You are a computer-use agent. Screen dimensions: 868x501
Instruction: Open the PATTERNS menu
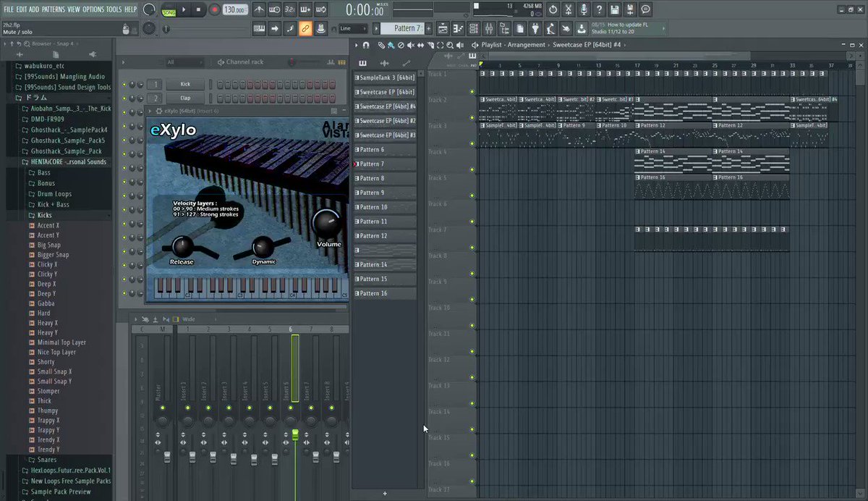pyautogui.click(x=53, y=9)
